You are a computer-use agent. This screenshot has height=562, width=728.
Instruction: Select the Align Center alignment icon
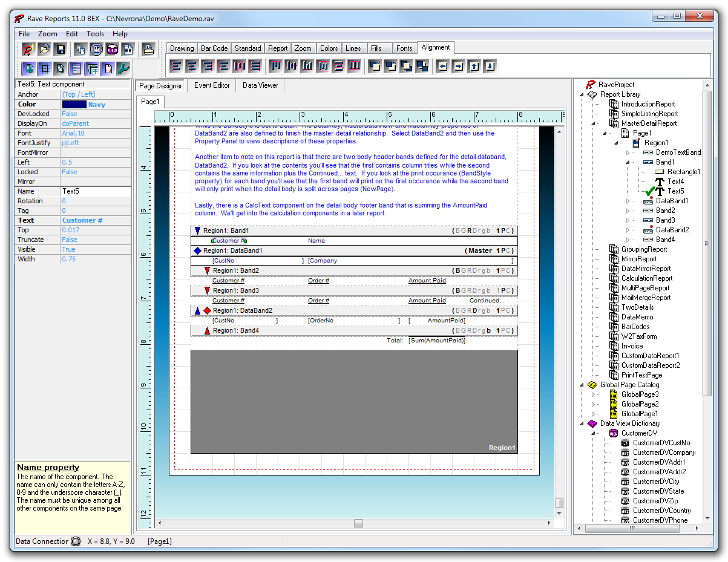[193, 65]
